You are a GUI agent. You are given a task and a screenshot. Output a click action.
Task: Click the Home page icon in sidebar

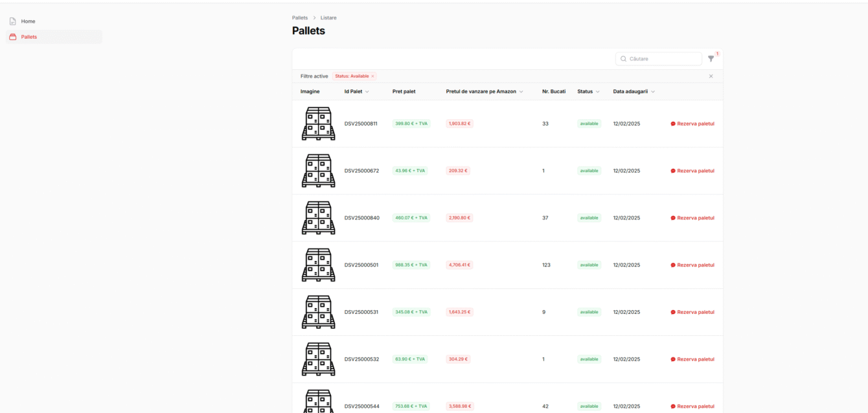(12, 21)
